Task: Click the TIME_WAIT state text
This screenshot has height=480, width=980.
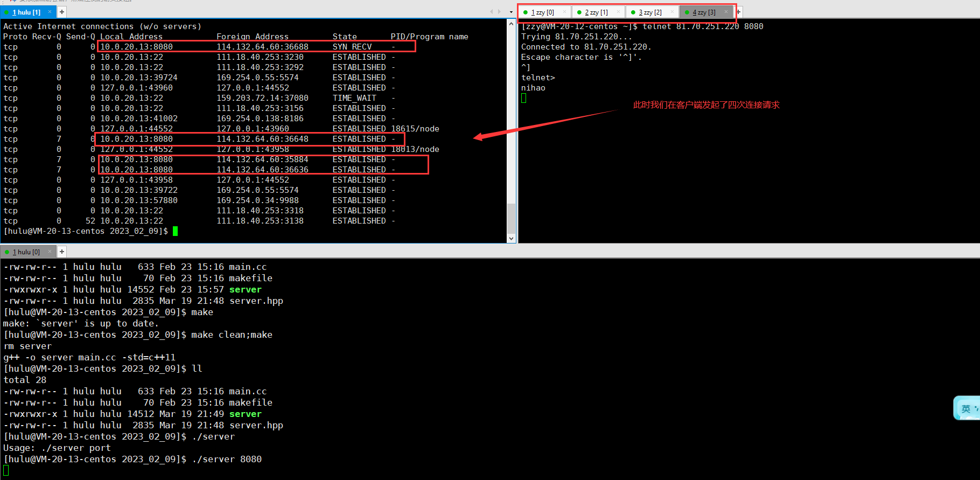Action: pyautogui.click(x=354, y=98)
